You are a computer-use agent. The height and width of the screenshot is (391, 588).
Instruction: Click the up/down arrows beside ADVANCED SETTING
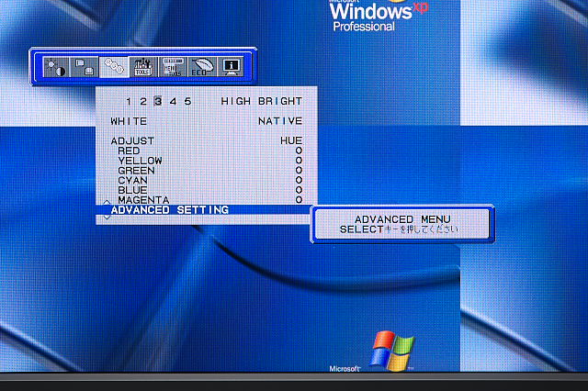tap(105, 210)
